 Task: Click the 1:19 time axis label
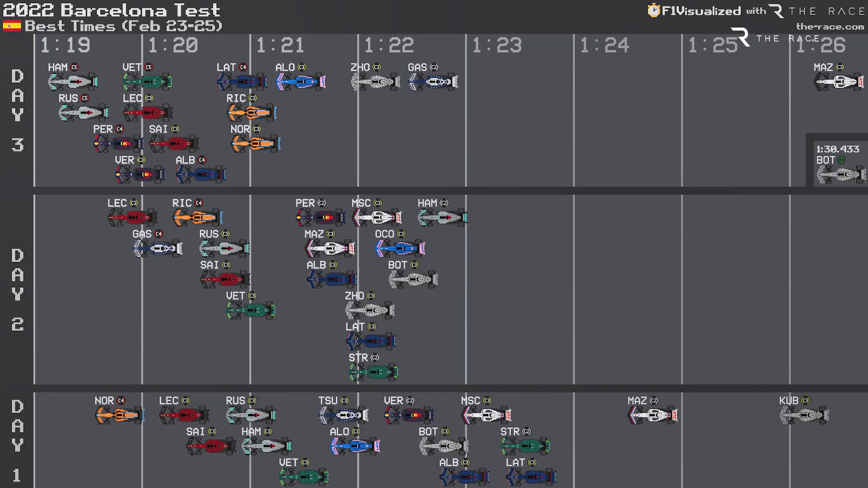(65, 45)
